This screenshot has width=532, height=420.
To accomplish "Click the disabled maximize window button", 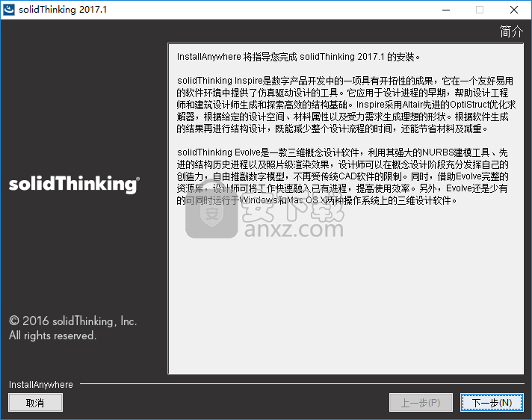I will 480,10.
